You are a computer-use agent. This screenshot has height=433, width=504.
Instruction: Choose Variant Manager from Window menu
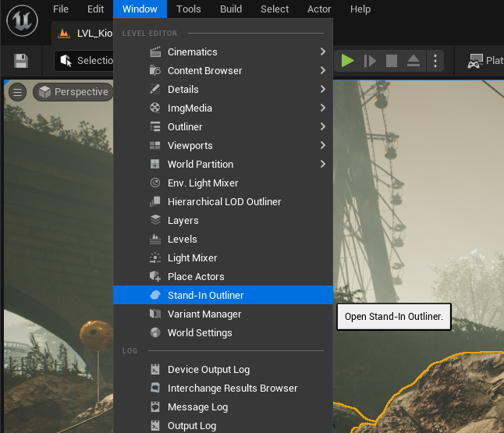[x=204, y=314]
